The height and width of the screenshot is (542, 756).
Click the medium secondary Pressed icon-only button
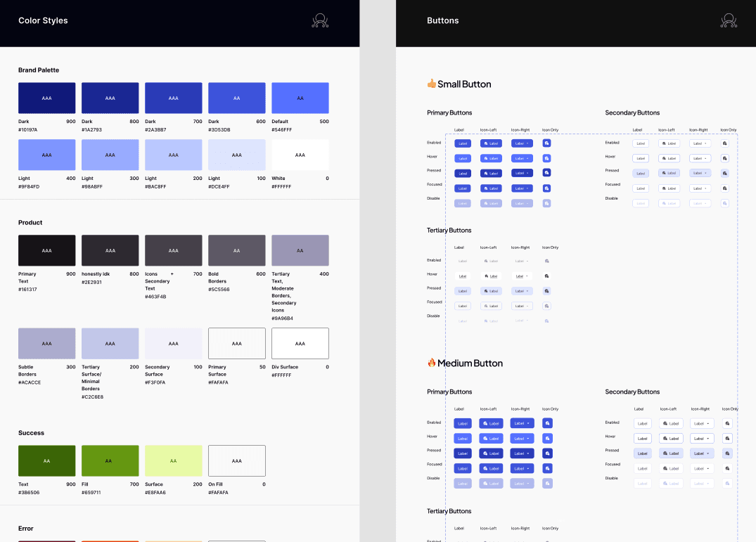[728, 453]
